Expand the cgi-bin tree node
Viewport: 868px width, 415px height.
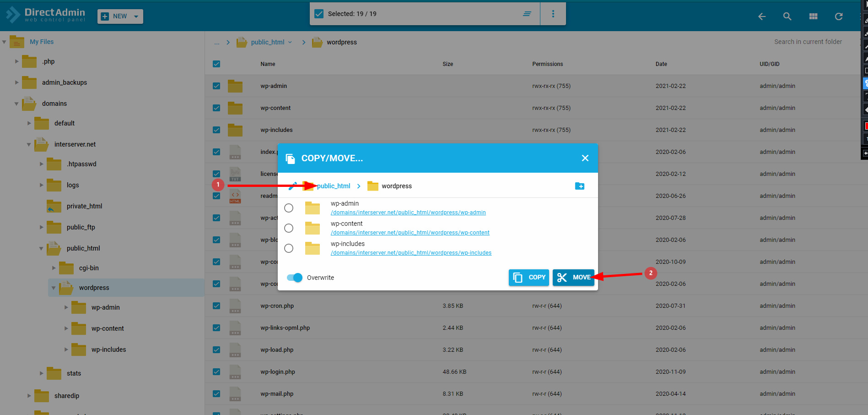coord(54,268)
